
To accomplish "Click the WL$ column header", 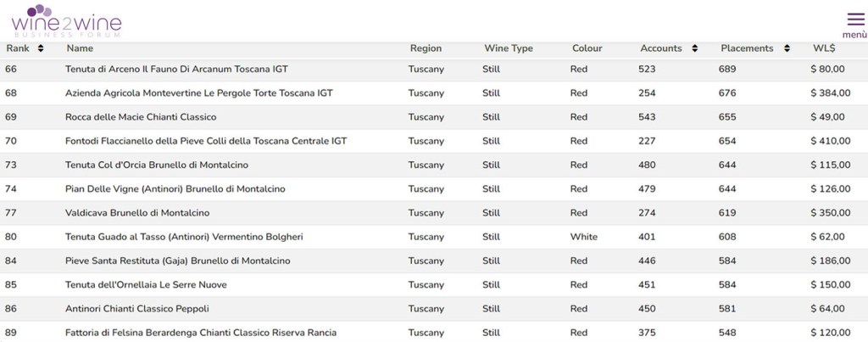I will coord(824,48).
